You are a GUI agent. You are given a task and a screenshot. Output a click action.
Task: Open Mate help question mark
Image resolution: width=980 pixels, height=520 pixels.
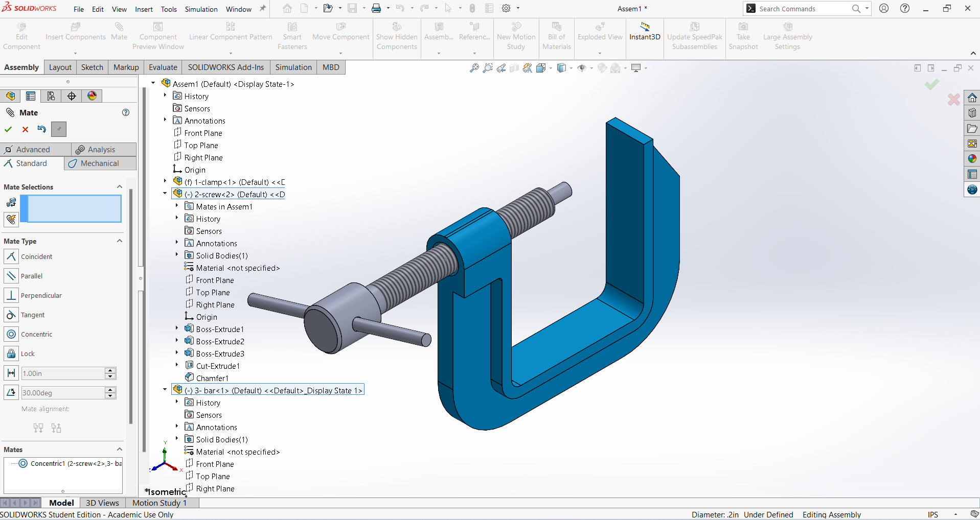coord(126,112)
